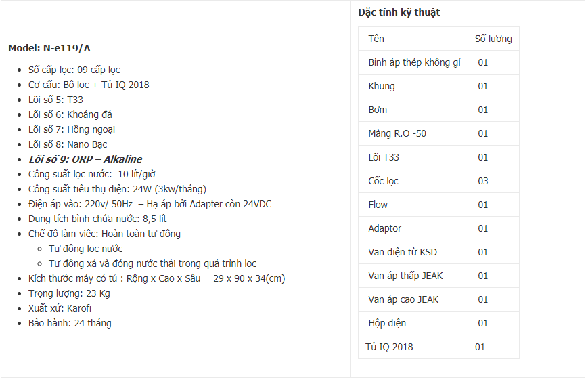Click the 'Flow' row in table
The width and height of the screenshot is (588, 380).
[438, 205]
